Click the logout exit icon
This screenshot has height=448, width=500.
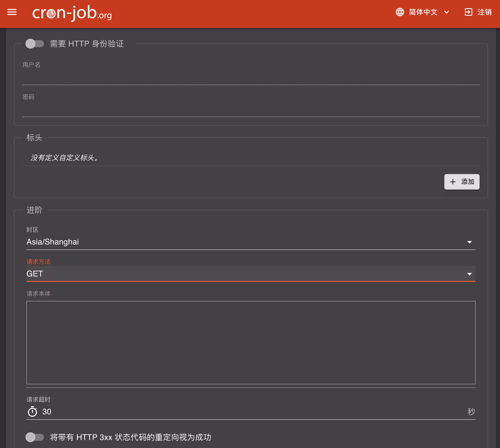pos(469,12)
